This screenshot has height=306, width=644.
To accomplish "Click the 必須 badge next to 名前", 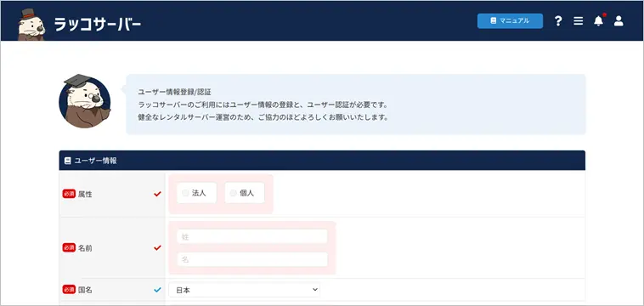I will [x=69, y=247].
